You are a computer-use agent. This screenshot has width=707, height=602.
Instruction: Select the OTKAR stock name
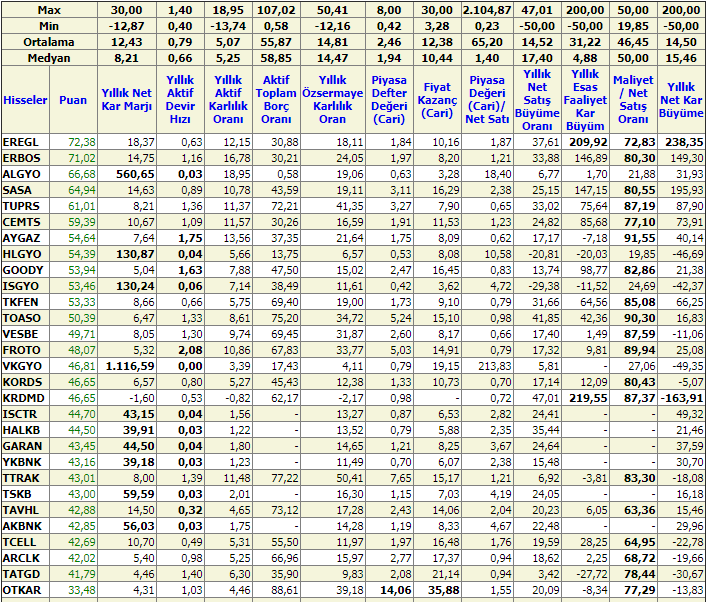22,591
